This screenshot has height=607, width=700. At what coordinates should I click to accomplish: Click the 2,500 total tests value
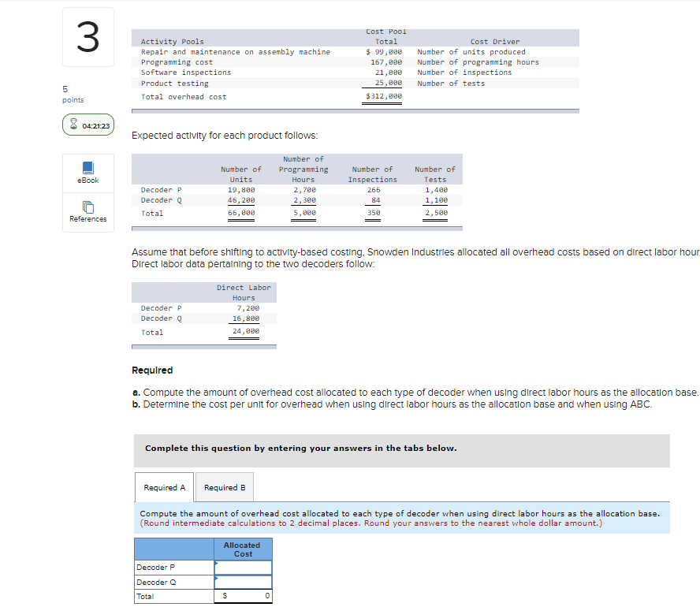[436, 213]
